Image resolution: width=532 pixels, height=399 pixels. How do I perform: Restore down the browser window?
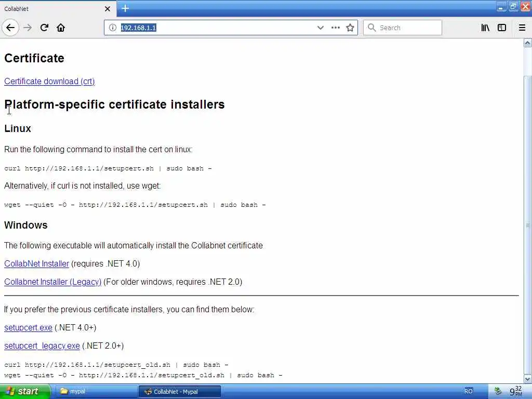point(513,7)
